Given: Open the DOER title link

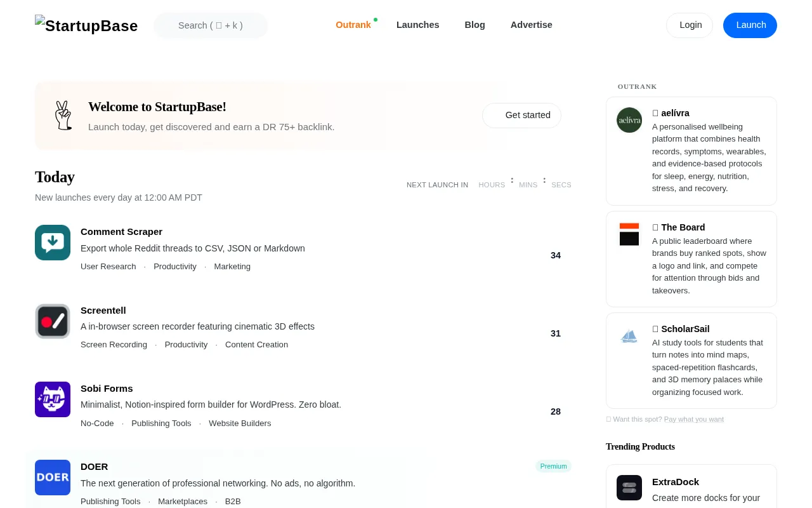Looking at the screenshot, I should (x=95, y=467).
